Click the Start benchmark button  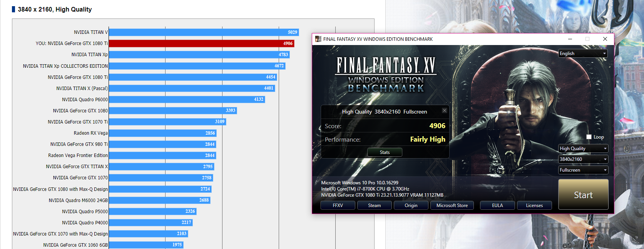583,194
